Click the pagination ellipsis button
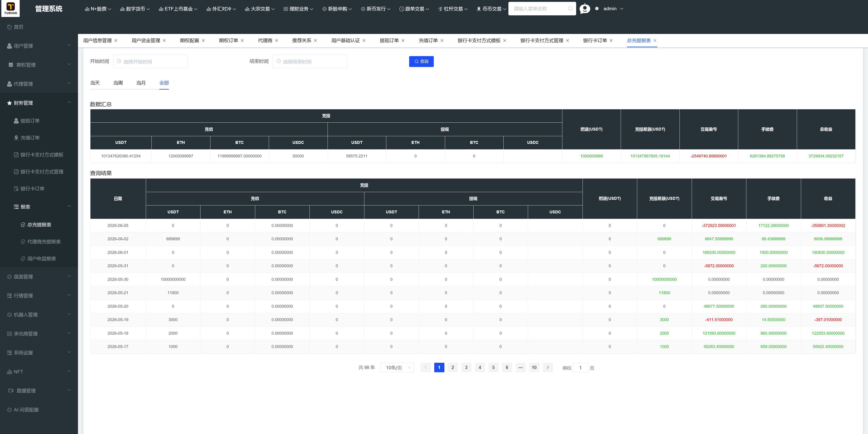This screenshot has width=868, height=434. pyautogui.click(x=521, y=367)
